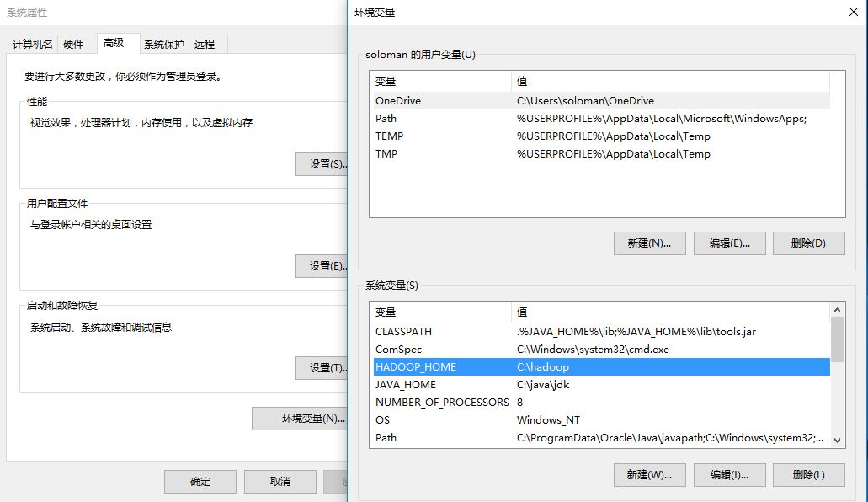Select the JAVA_HOME system variable

click(602, 385)
